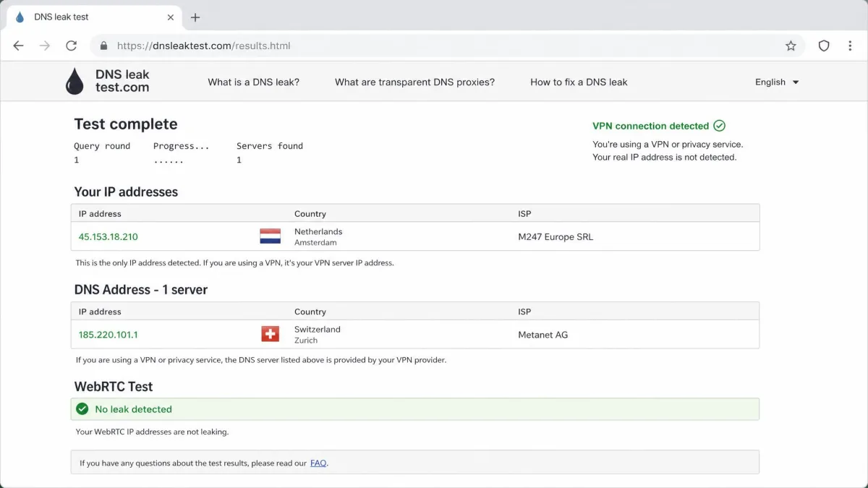Open the browser three-dot menu
This screenshot has width=868, height=488.
click(850, 46)
